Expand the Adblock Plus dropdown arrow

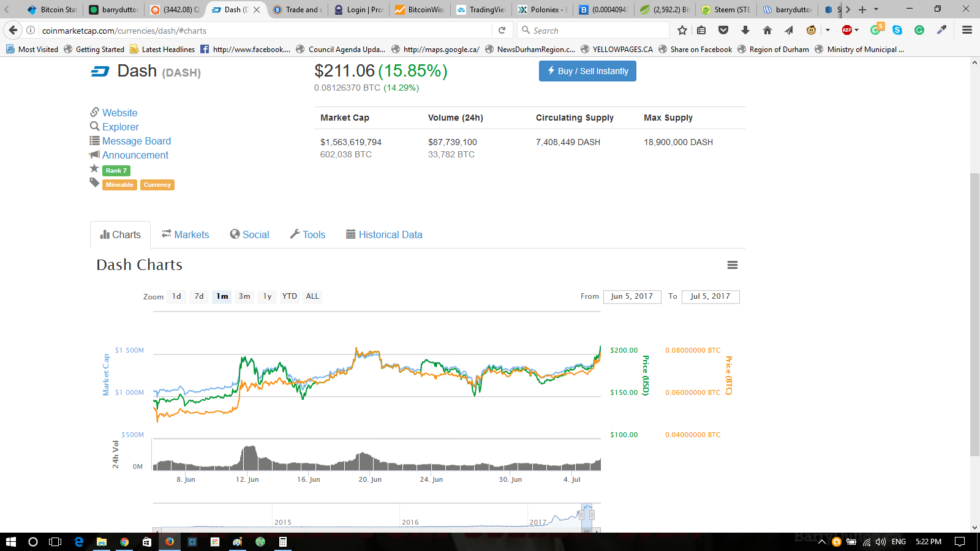point(857,30)
